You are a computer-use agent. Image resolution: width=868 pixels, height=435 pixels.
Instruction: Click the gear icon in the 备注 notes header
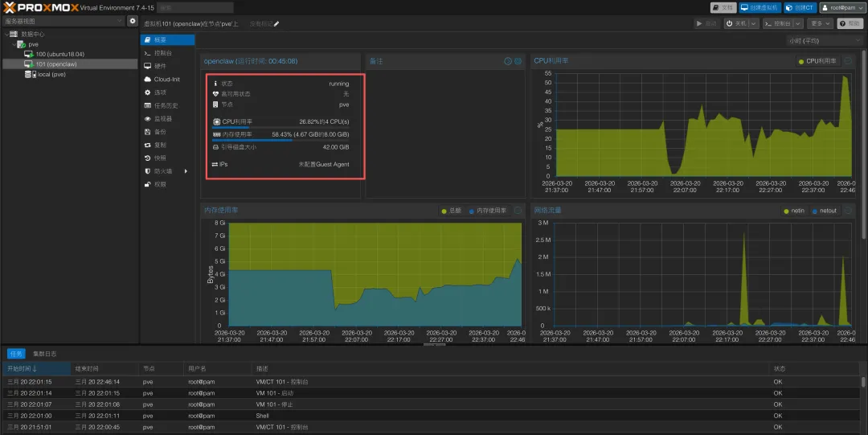[x=518, y=61]
